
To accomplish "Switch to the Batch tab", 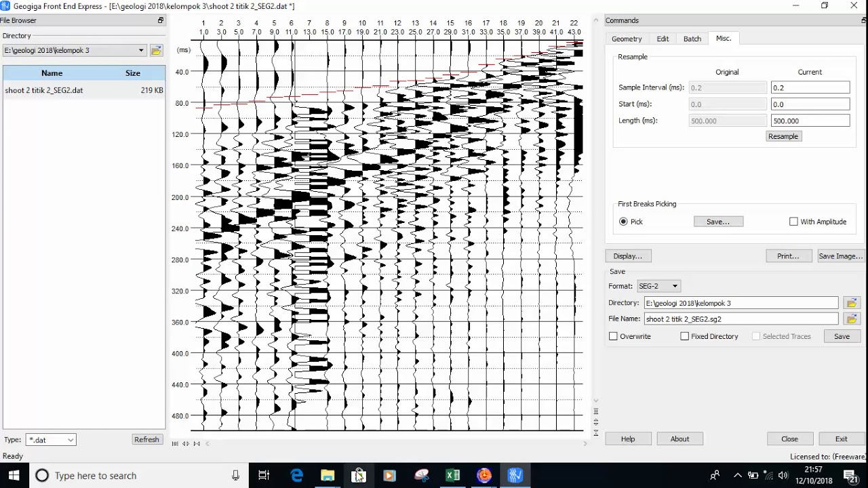I will coord(692,39).
